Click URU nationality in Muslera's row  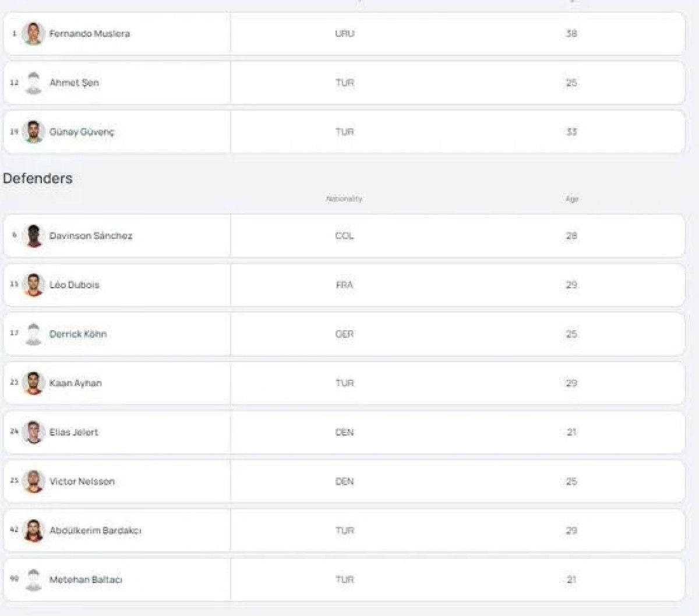click(x=344, y=34)
